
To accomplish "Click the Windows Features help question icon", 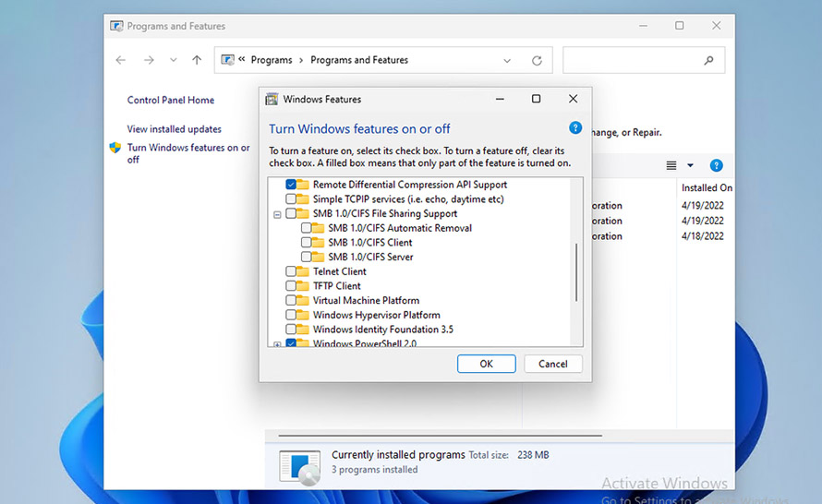I will (x=575, y=127).
